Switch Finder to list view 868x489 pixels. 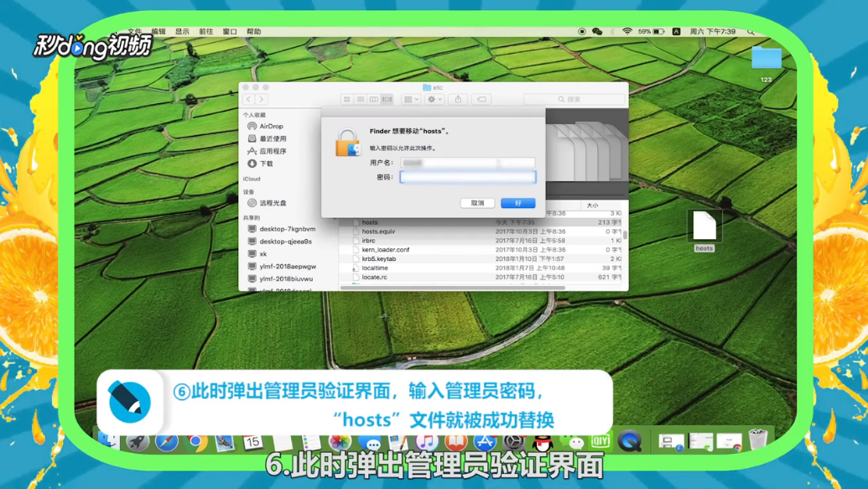[x=361, y=99]
